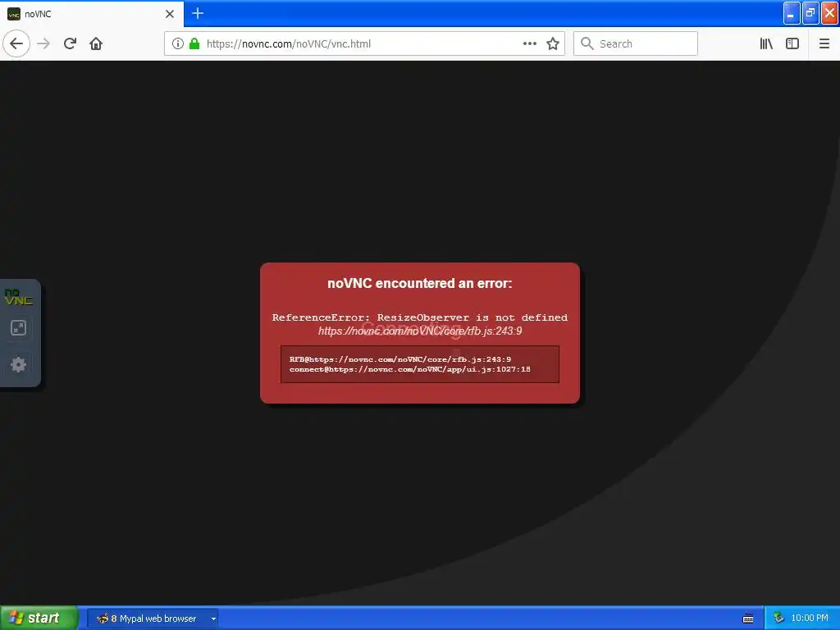The height and width of the screenshot is (630, 840).
Task: Reload the current page
Action: [70, 43]
